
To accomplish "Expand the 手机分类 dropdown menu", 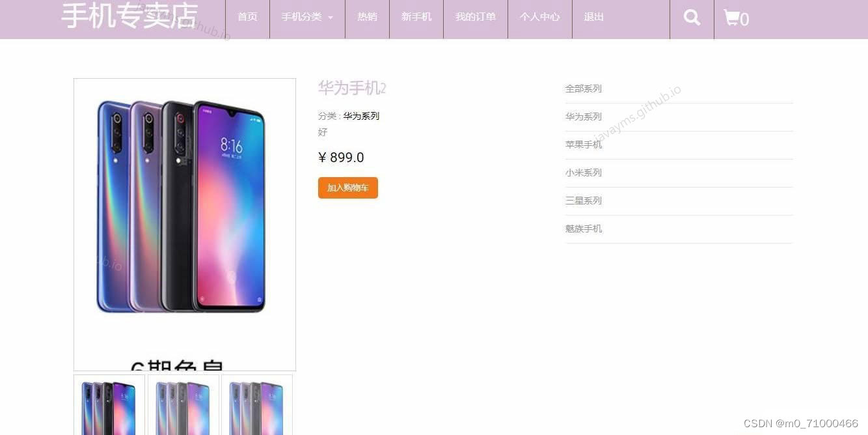I will [x=307, y=17].
